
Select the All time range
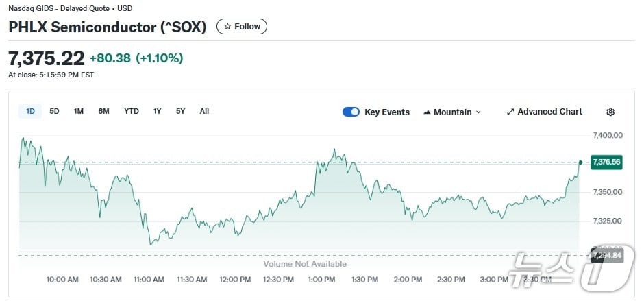[x=204, y=111]
